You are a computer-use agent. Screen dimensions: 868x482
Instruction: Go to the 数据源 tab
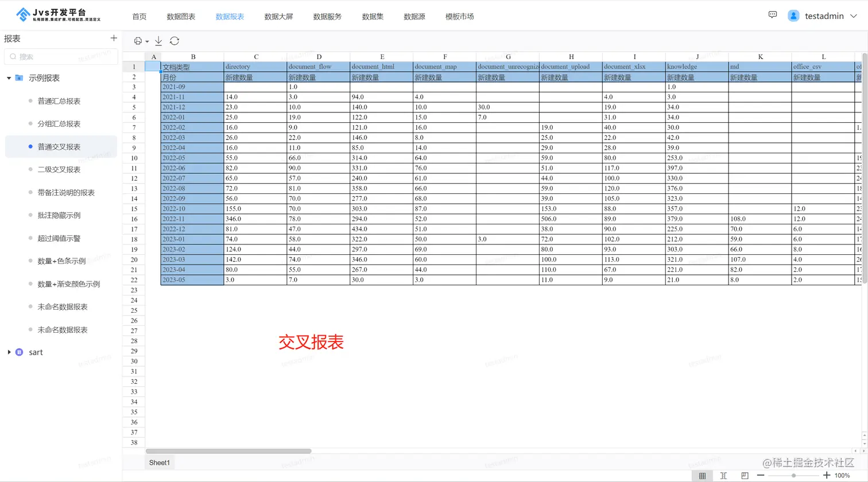[x=414, y=17]
